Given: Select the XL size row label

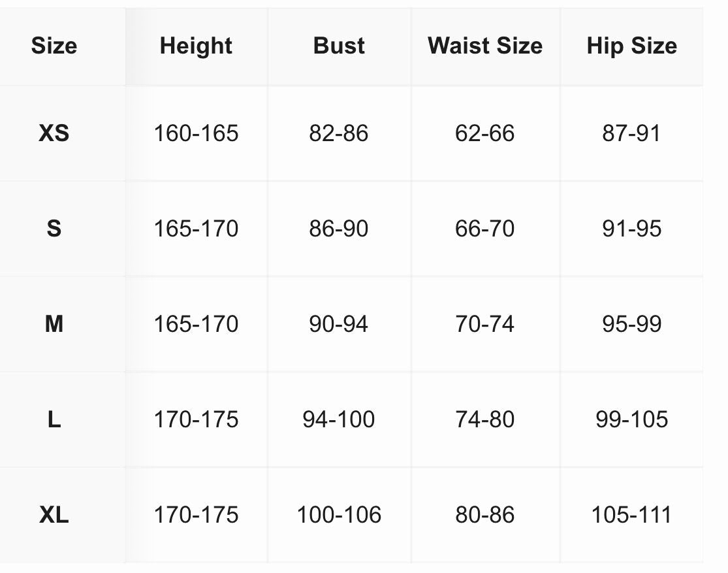Looking at the screenshot, I should 54,515.
